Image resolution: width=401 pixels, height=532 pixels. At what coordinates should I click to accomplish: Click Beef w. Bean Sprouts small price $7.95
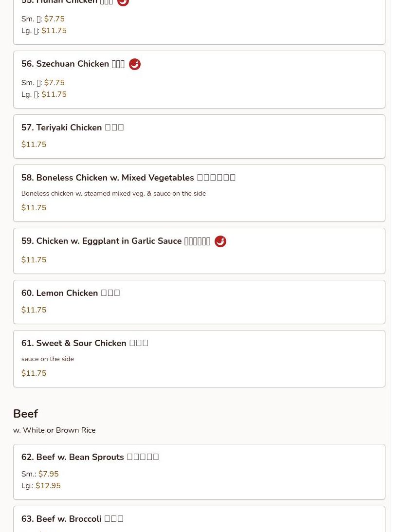point(48,474)
